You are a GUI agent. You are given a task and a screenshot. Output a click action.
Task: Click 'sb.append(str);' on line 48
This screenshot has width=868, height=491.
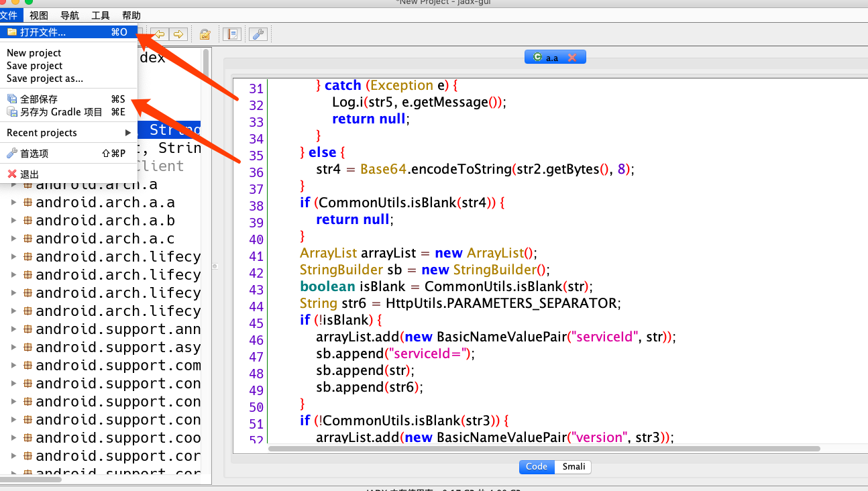pyautogui.click(x=366, y=370)
